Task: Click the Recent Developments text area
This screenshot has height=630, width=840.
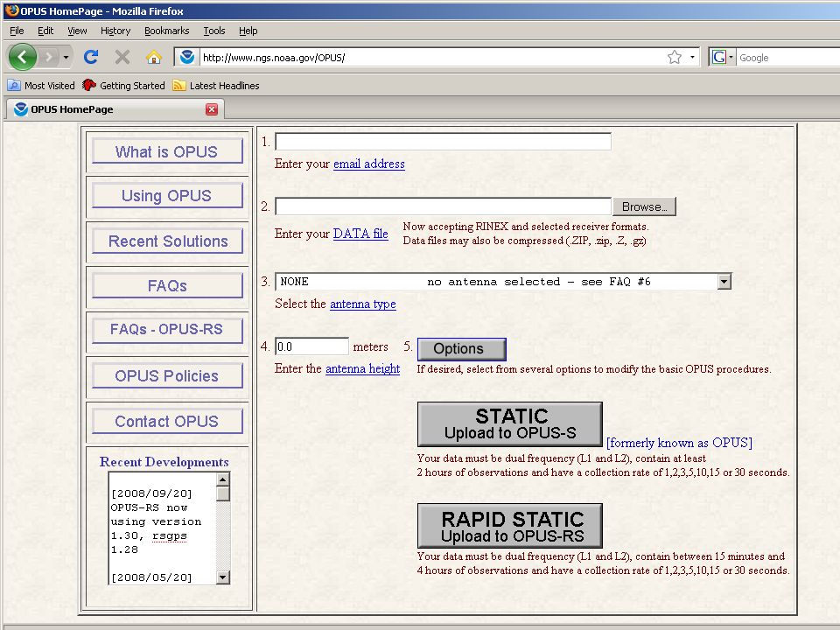Action: (163, 528)
